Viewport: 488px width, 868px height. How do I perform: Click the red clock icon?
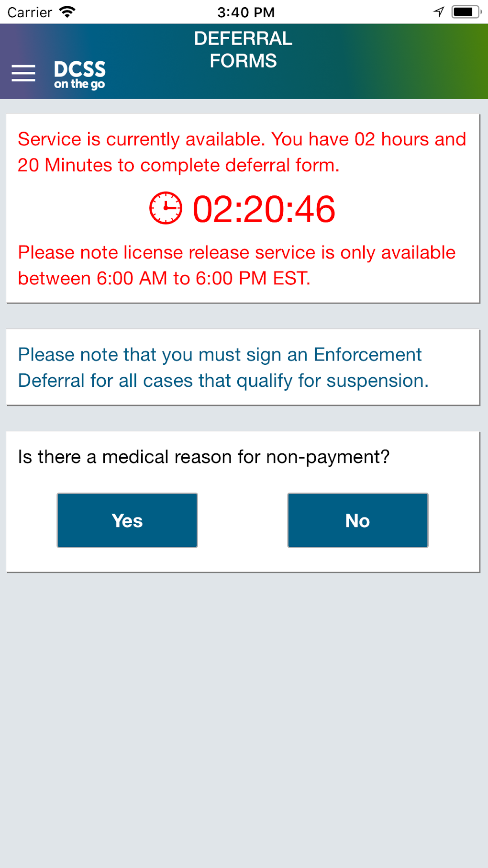(166, 208)
